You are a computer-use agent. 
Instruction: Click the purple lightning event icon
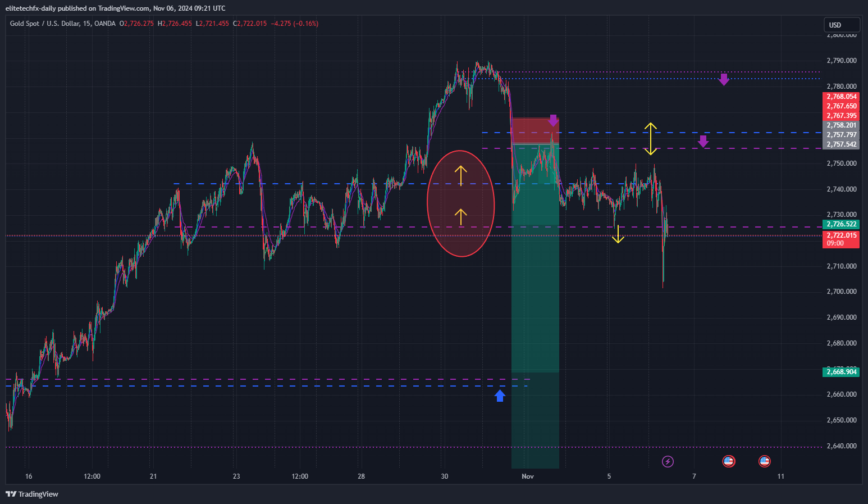(x=668, y=461)
